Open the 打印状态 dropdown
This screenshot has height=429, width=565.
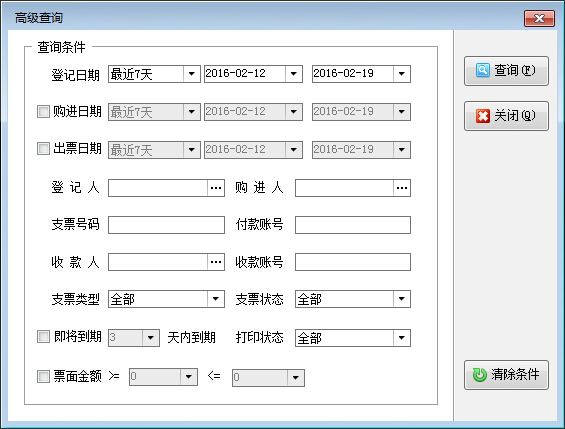coord(401,338)
